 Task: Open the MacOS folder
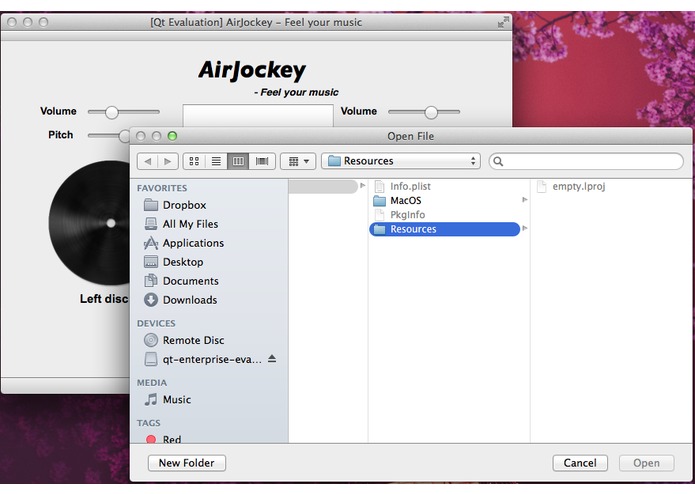pyautogui.click(x=406, y=201)
